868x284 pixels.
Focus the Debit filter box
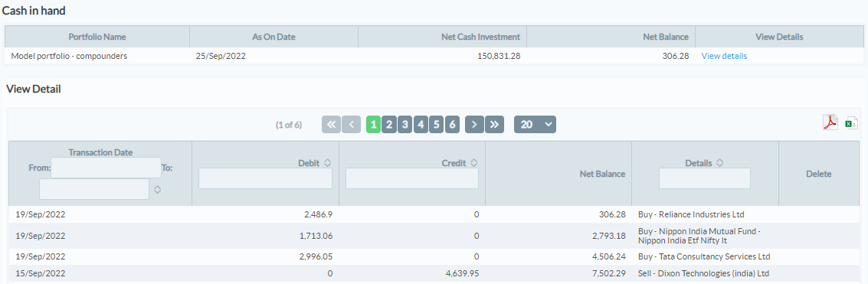click(x=265, y=178)
